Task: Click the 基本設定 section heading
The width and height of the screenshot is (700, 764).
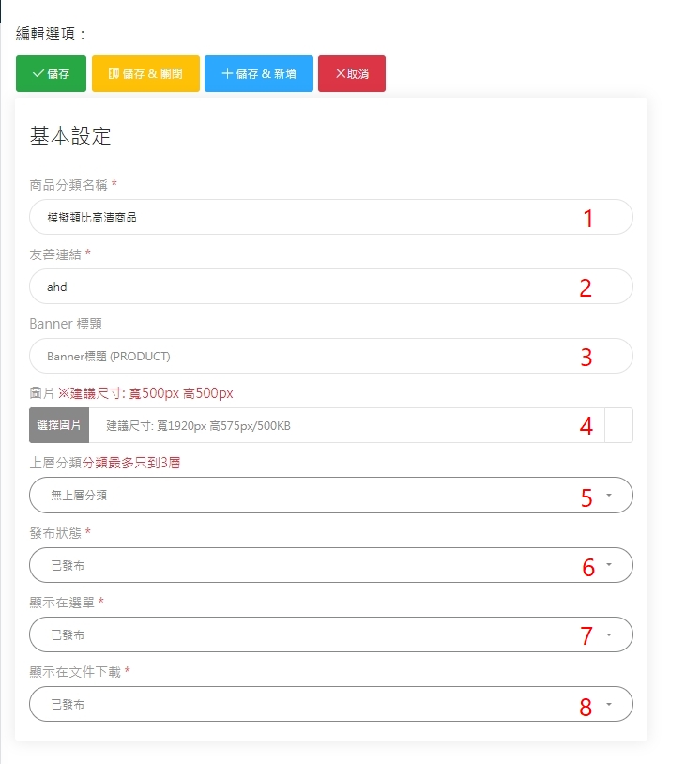Action: tap(71, 136)
